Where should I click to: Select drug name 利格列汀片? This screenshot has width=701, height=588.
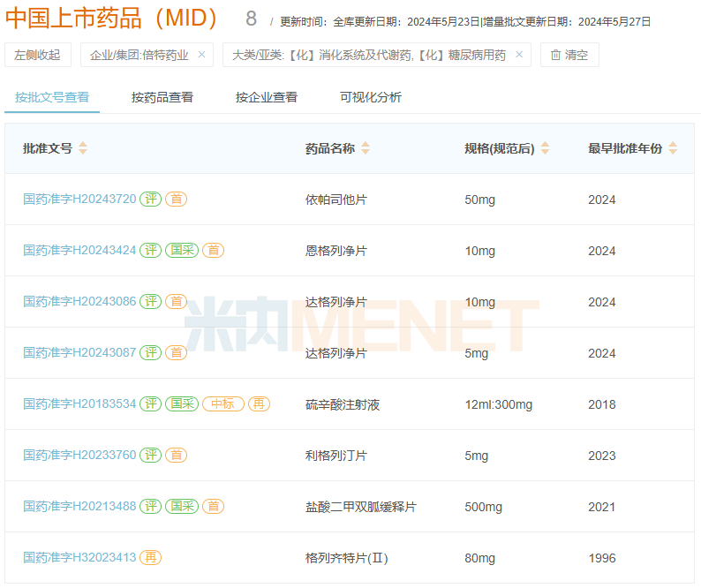pyautogui.click(x=336, y=456)
